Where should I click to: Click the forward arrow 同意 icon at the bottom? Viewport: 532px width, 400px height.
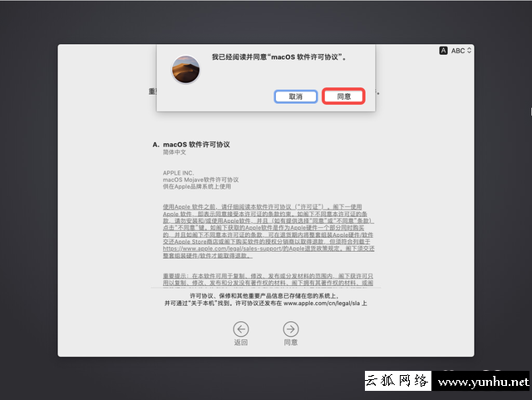(291, 329)
